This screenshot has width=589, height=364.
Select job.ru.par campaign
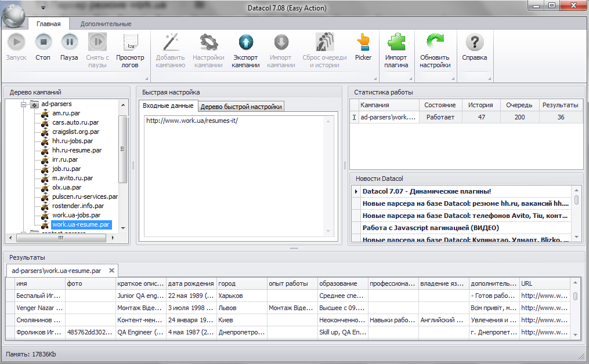tap(67, 169)
